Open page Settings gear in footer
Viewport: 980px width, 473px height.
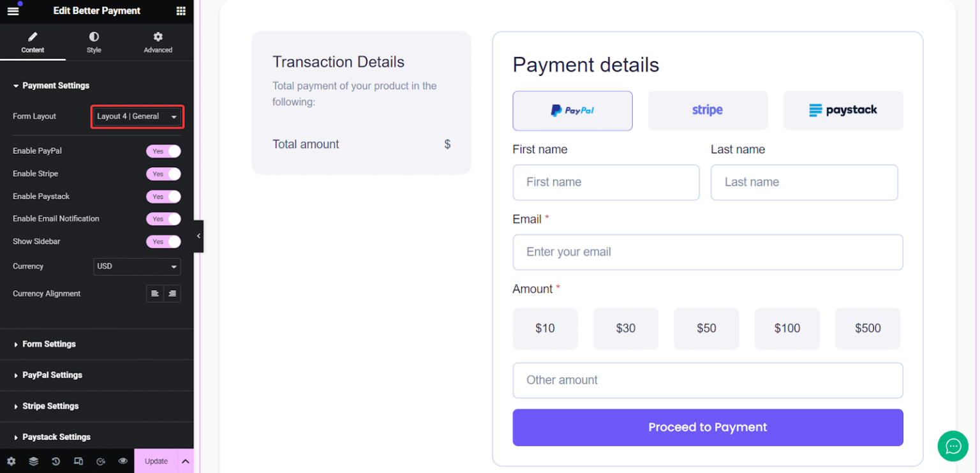coord(11,461)
